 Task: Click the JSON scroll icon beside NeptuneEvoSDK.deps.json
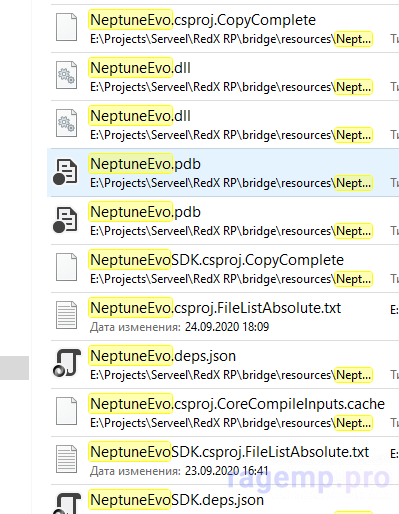[x=67, y=504]
